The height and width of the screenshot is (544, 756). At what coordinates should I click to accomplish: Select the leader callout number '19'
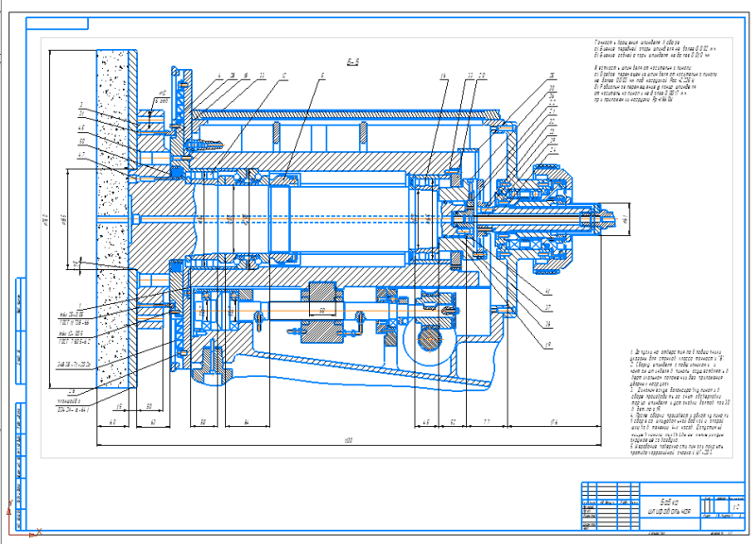pyautogui.click(x=548, y=345)
